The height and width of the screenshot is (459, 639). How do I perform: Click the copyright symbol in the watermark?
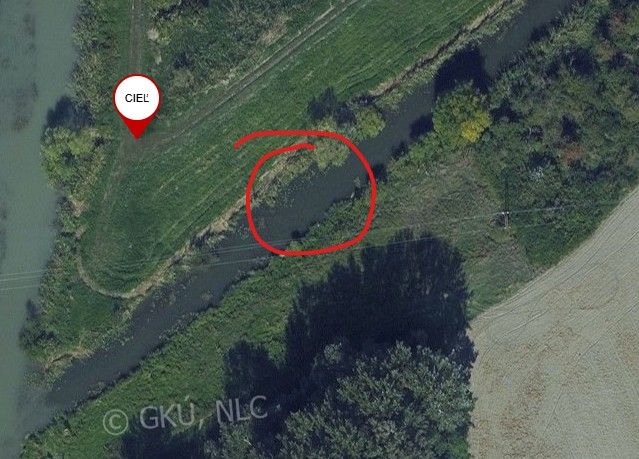coord(115,422)
